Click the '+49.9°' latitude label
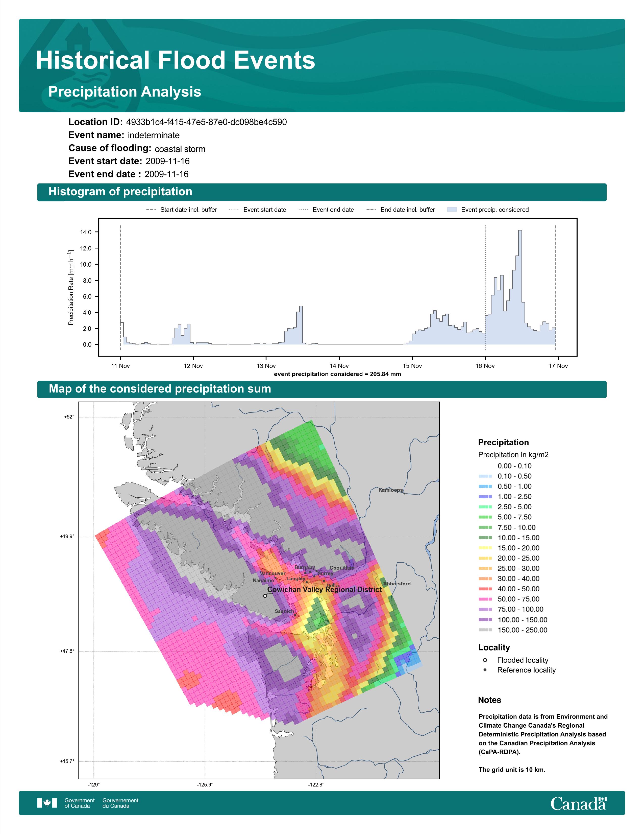 (x=67, y=537)
